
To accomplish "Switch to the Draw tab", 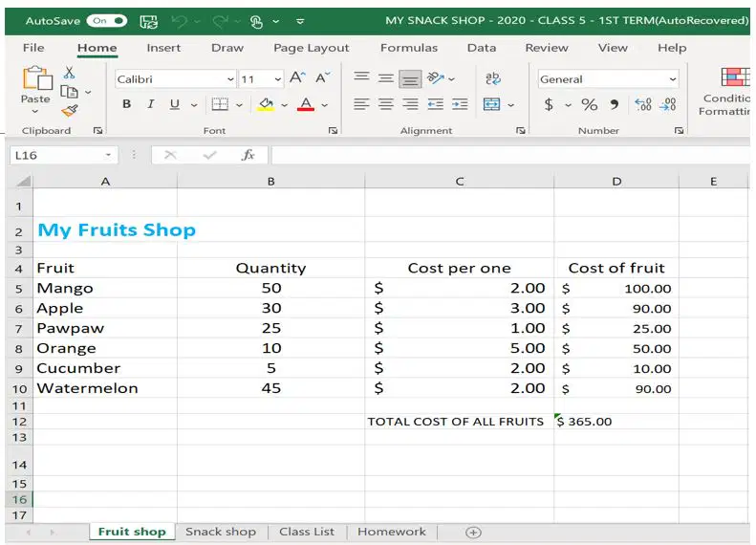I will click(227, 48).
